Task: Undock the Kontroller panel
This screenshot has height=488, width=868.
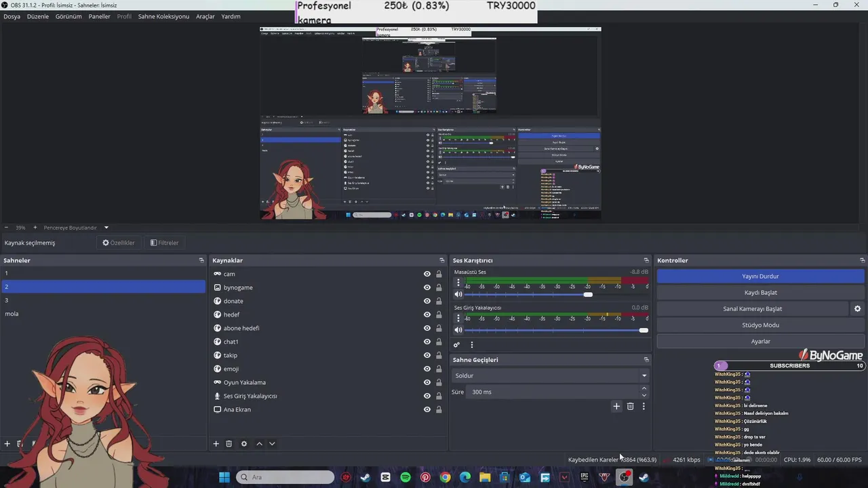Action: pyautogui.click(x=863, y=260)
